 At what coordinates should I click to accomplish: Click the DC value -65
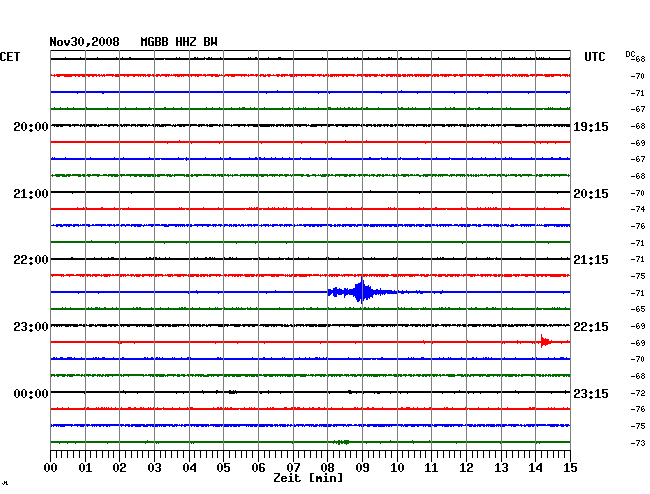tap(638, 309)
